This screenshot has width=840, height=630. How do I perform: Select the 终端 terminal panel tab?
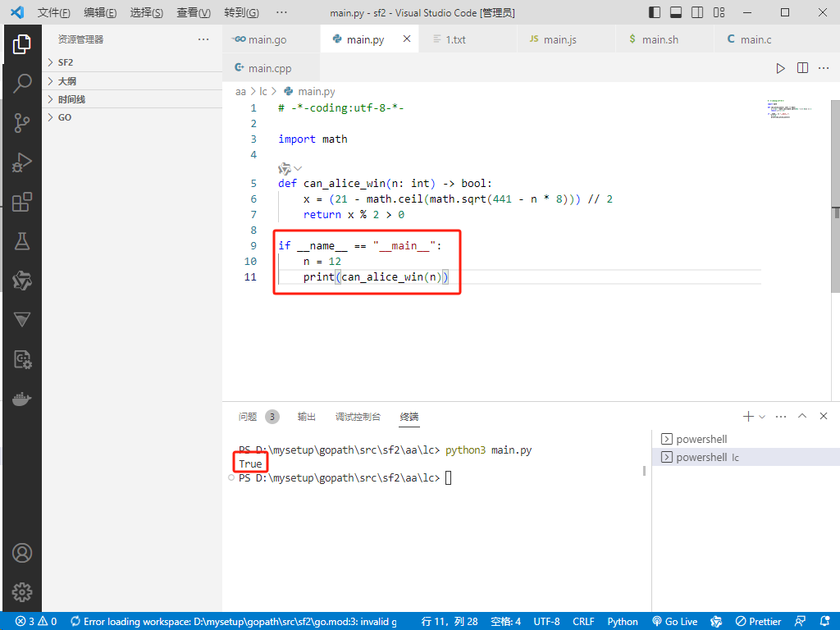(x=409, y=417)
